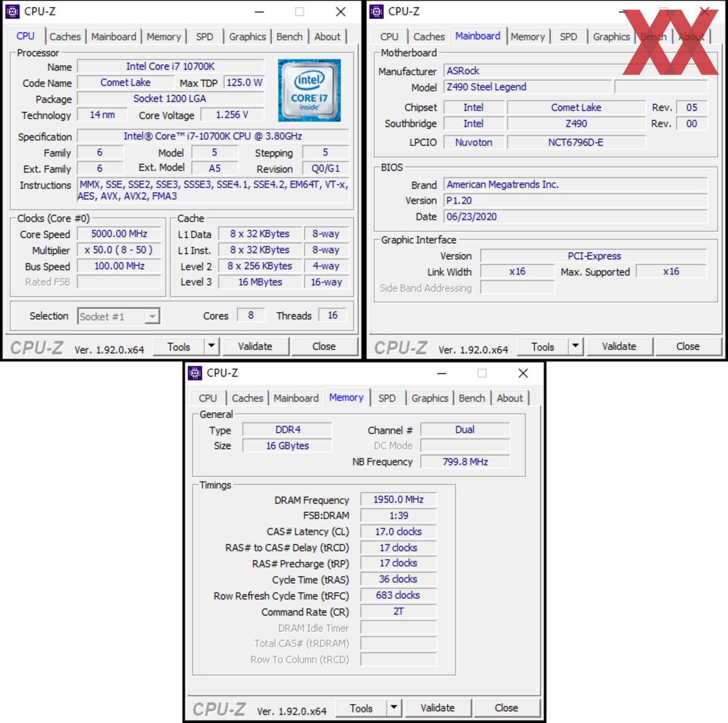
Task: Click the Specification field 'i7-10700K CPU @ 3.80GHz'
Action: pos(213,136)
